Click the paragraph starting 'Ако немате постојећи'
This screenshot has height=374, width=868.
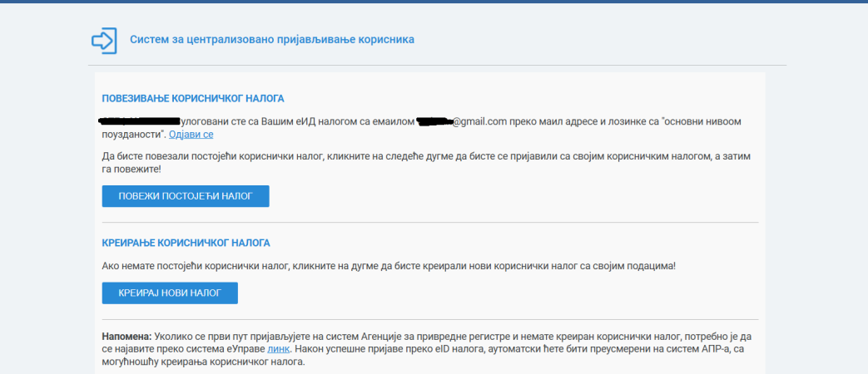[x=389, y=265]
